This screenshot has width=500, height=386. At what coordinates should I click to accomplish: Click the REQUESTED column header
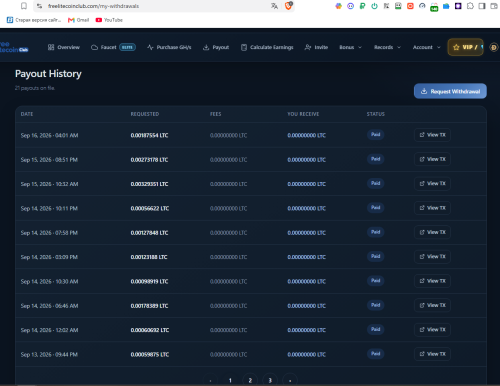pyautogui.click(x=145, y=114)
